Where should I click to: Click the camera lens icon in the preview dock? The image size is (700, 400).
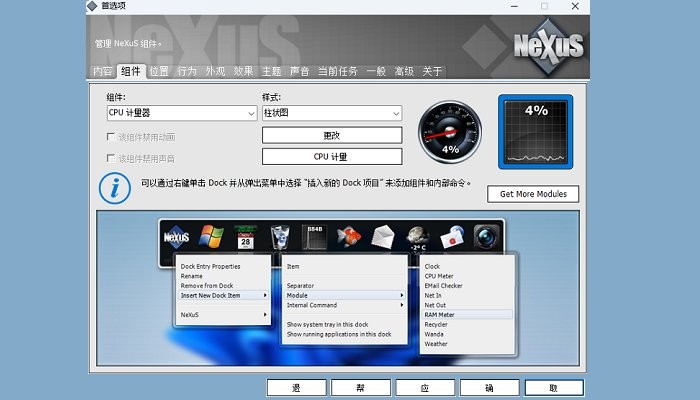pos(487,237)
